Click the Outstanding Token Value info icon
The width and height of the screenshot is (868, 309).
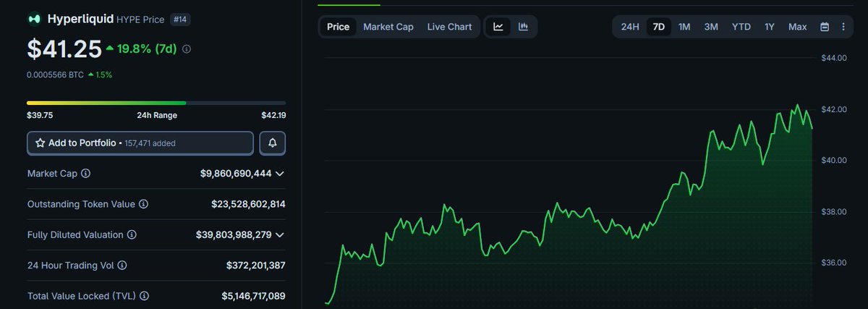pos(143,204)
